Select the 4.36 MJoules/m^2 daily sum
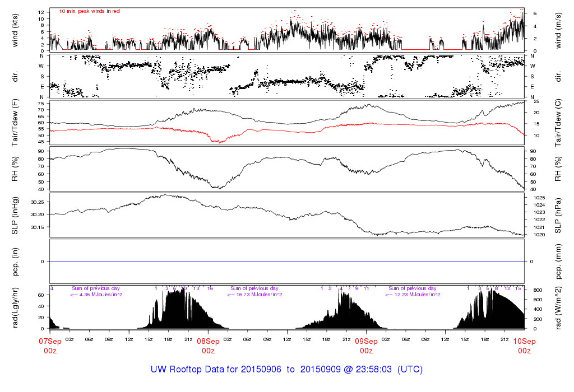This screenshot has height=392, width=574. 96,295
